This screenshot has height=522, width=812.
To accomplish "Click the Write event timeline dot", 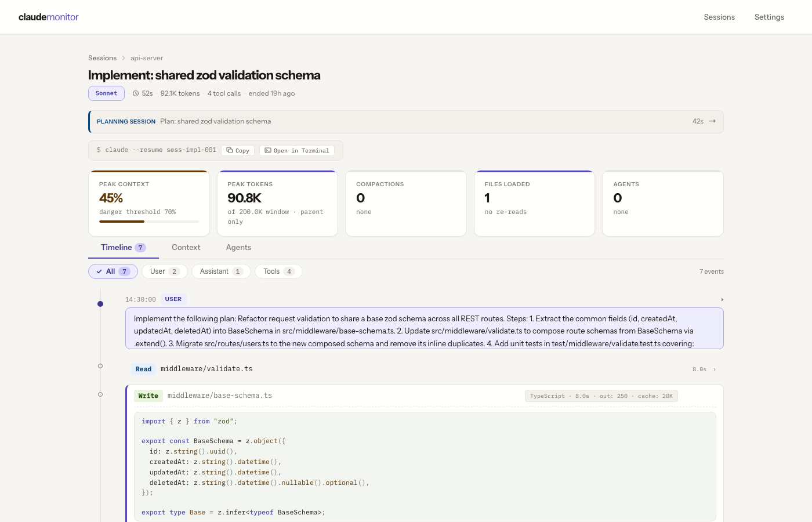I will pyautogui.click(x=100, y=394).
